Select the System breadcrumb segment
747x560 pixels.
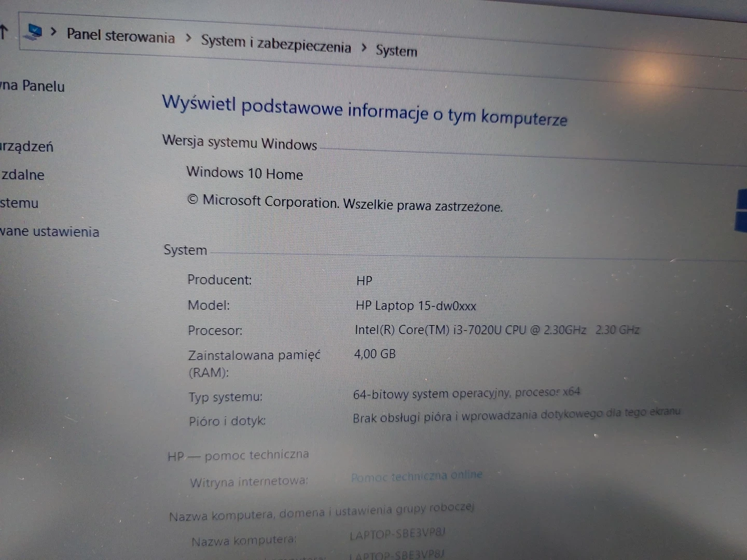coord(397,51)
